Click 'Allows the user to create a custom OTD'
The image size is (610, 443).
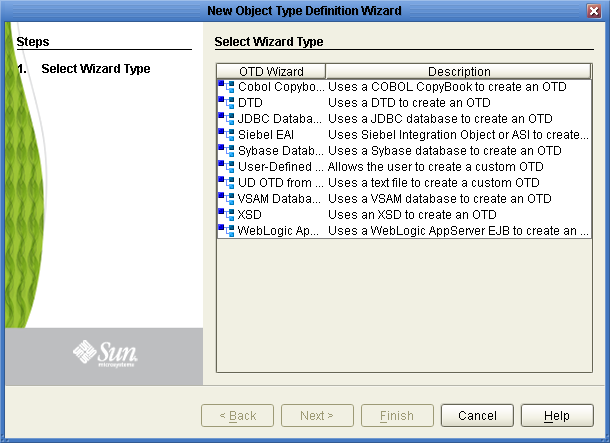point(436,166)
